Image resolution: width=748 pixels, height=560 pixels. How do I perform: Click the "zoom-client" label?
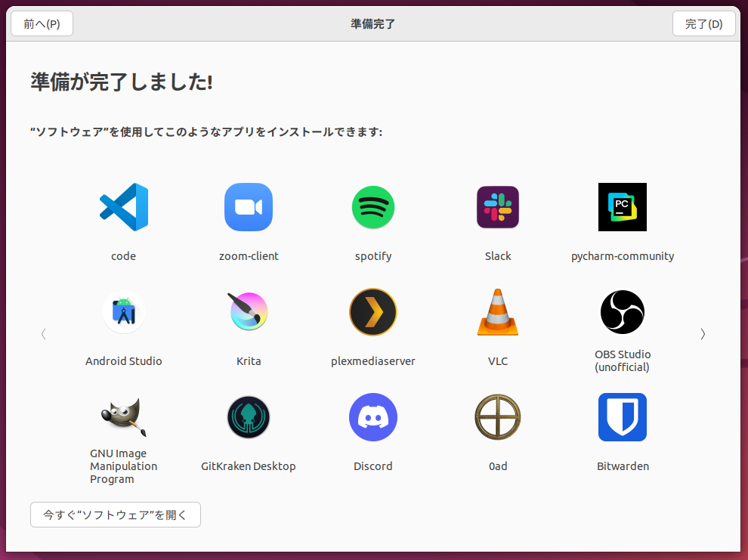[249, 256]
